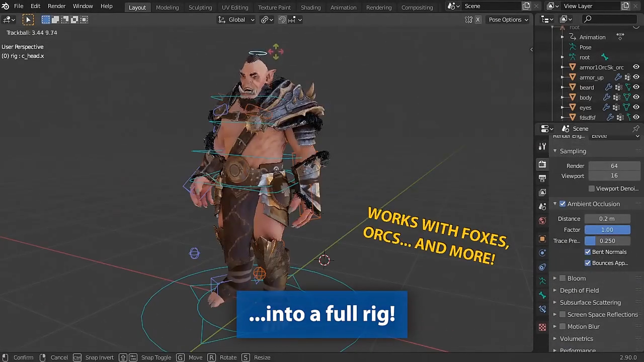Viewport: 644px width, 362px height.
Task: Enable the Viewport Denoising checkbox
Action: 592,189
